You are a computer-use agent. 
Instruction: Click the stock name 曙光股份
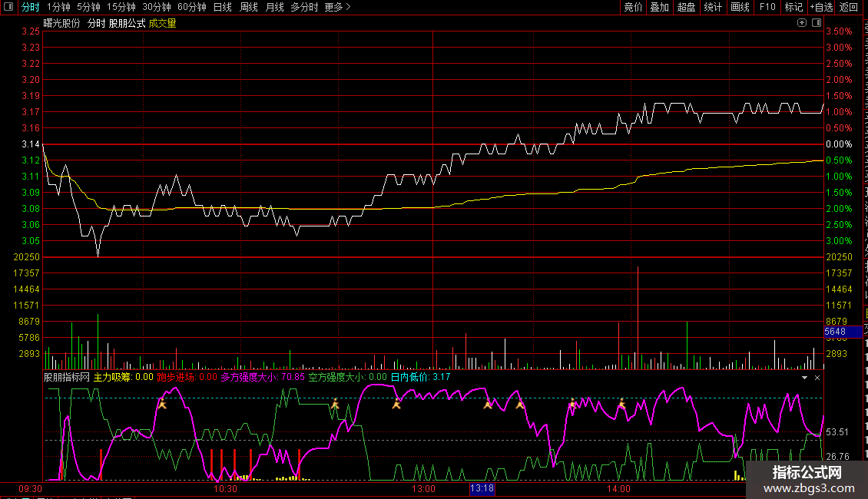click(62, 23)
